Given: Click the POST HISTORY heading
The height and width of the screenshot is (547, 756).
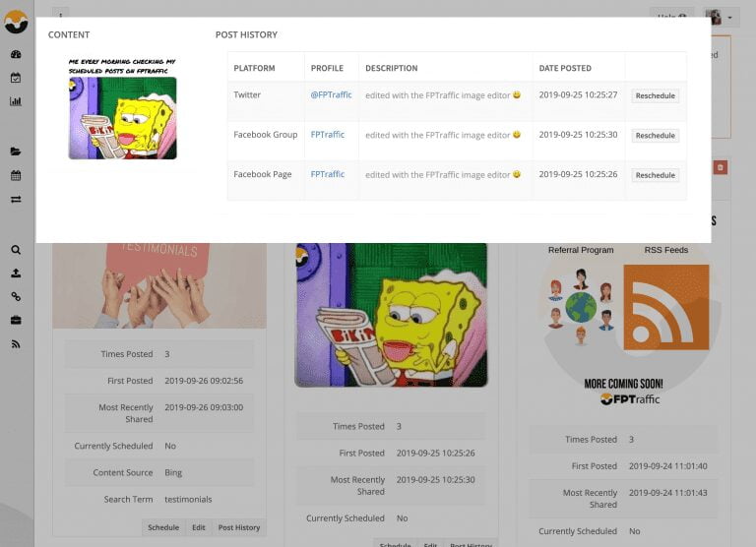Looking at the screenshot, I should [x=246, y=34].
